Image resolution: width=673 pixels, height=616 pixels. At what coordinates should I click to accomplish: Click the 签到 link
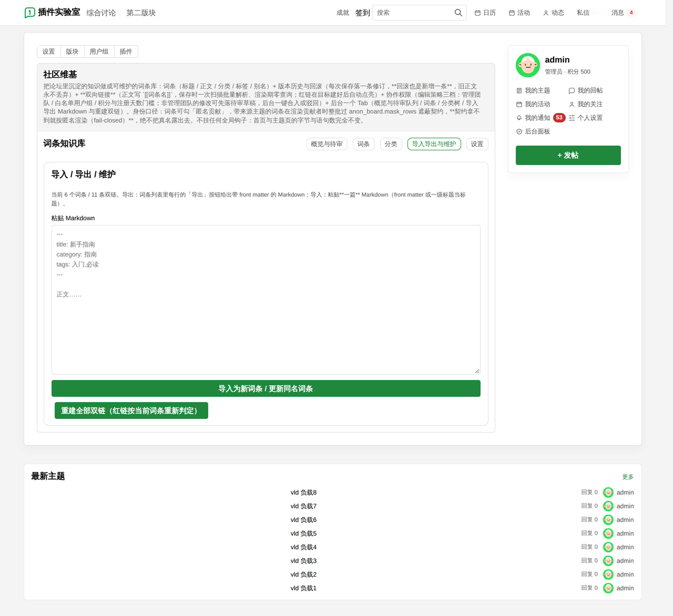point(363,13)
